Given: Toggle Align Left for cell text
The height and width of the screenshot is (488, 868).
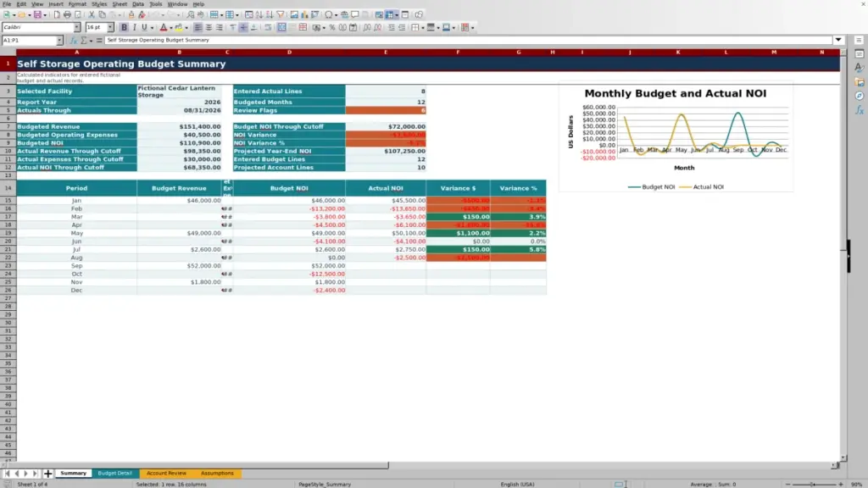Looking at the screenshot, I should [198, 27].
